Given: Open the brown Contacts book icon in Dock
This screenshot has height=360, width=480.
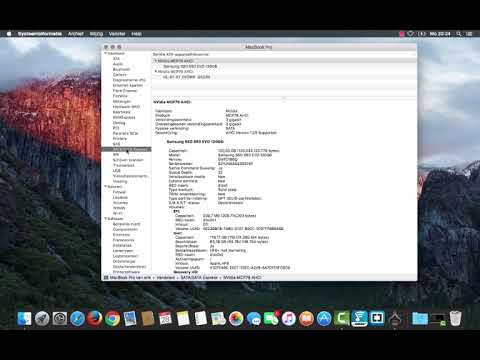Looking at the screenshot, I should pyautogui.click(x=147, y=319).
